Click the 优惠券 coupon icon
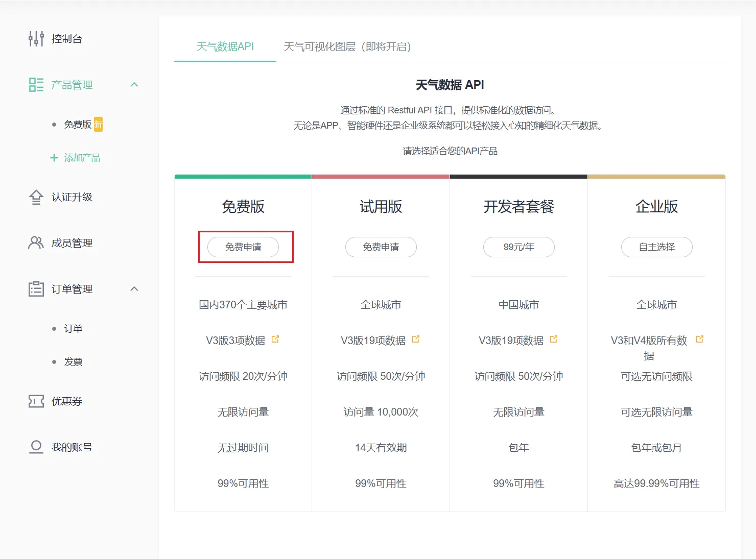 click(35, 401)
